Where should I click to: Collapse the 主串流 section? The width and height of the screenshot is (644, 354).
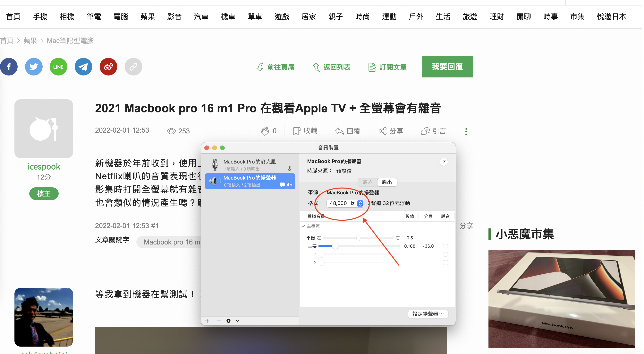pyautogui.click(x=303, y=226)
